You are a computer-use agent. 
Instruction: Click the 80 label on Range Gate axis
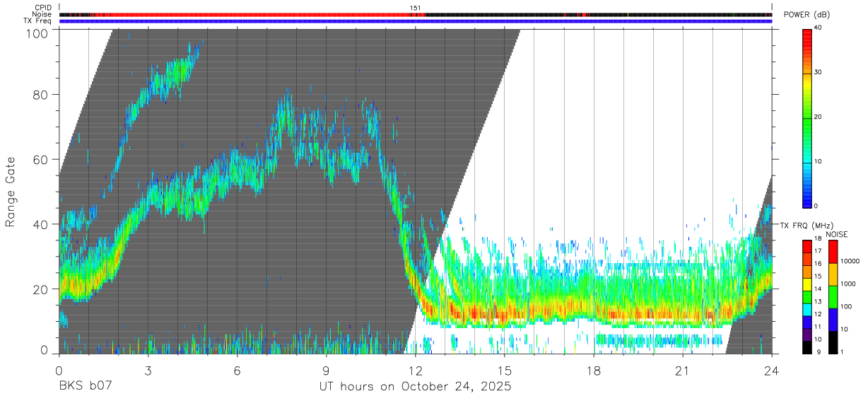(40, 95)
